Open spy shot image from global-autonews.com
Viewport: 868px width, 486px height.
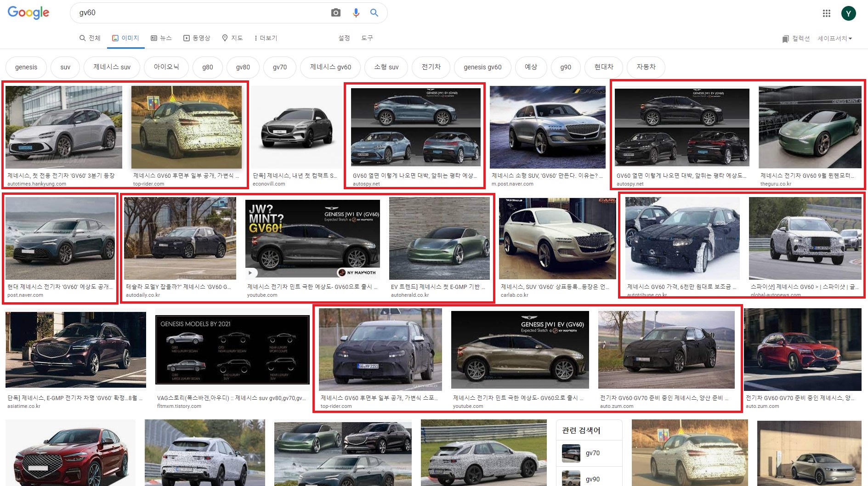805,238
